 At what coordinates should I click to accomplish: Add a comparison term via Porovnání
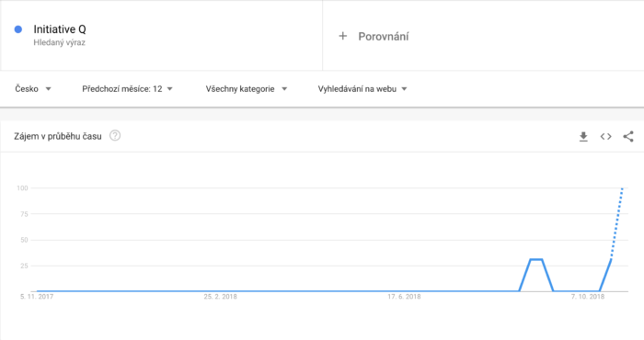384,37
